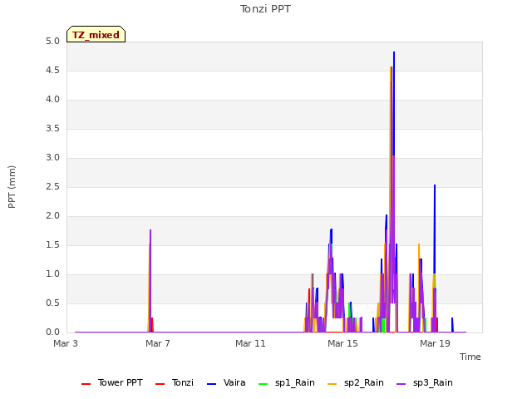Click the 3.0 y-axis tick label

pyautogui.click(x=52, y=158)
